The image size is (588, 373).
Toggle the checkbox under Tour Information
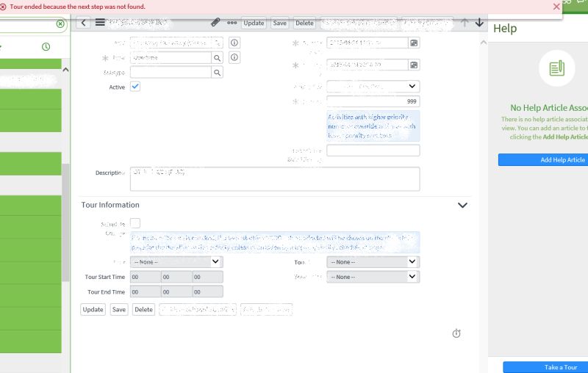coord(135,223)
